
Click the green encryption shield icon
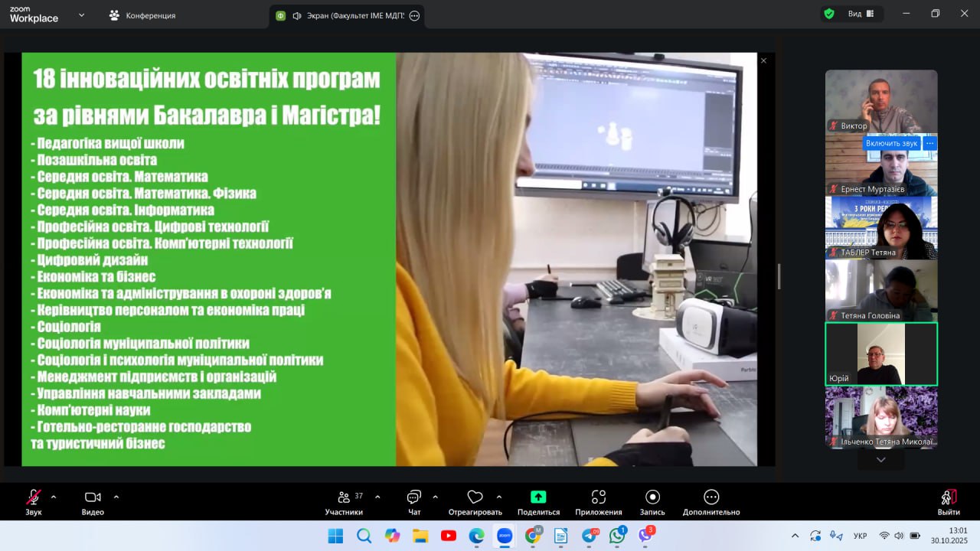tap(829, 14)
